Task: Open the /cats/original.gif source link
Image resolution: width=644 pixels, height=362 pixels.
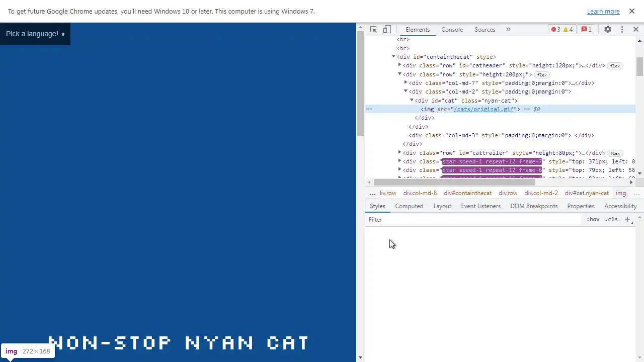Action: [484, 109]
